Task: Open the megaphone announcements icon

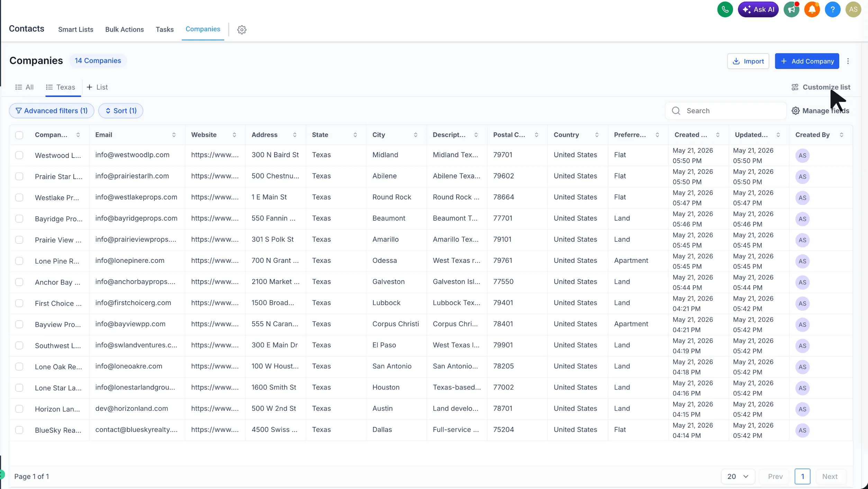Action: tap(792, 9)
